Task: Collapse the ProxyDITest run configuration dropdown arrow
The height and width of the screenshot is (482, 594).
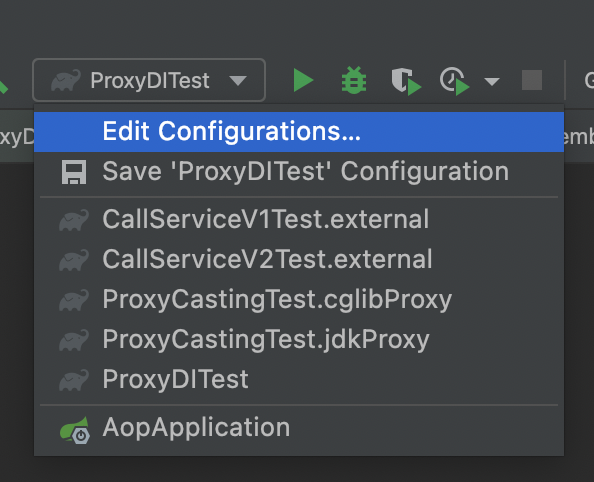Action: [x=238, y=80]
